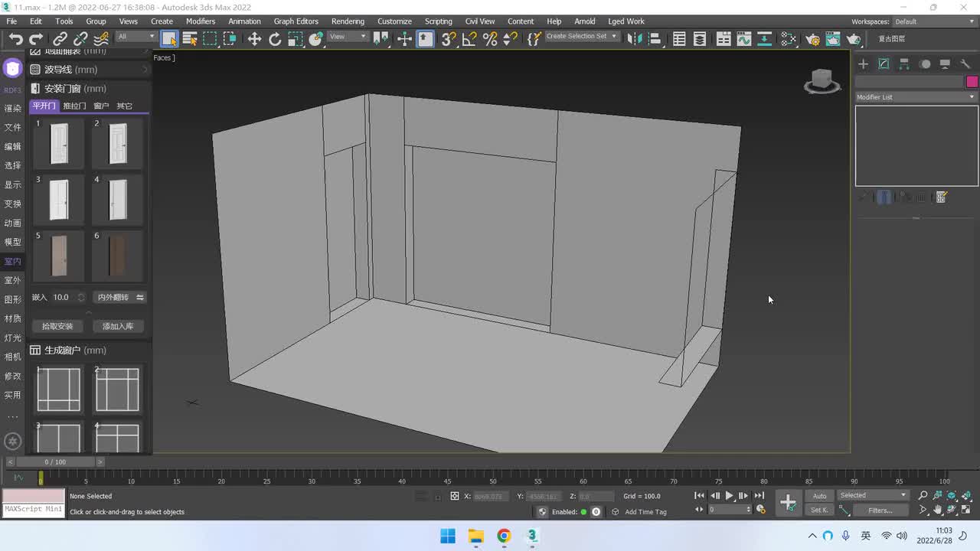
Task: Open Select by Name list
Action: 190,39
